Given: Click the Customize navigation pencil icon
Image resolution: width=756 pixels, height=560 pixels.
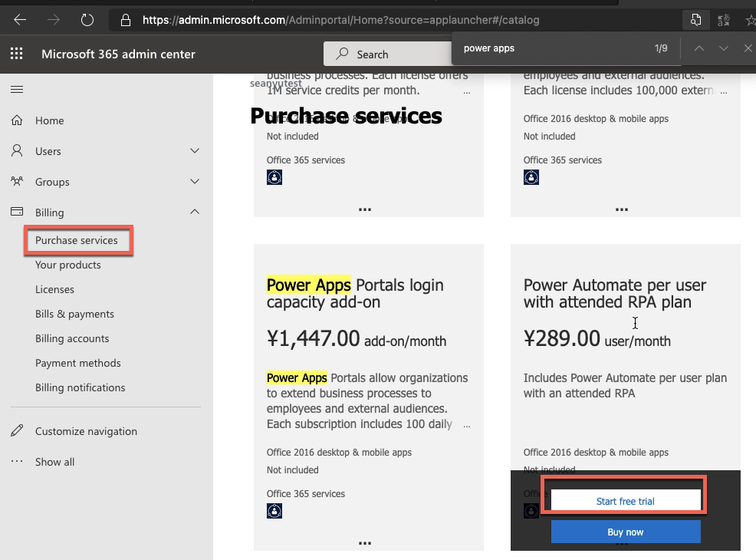Looking at the screenshot, I should coord(17,430).
